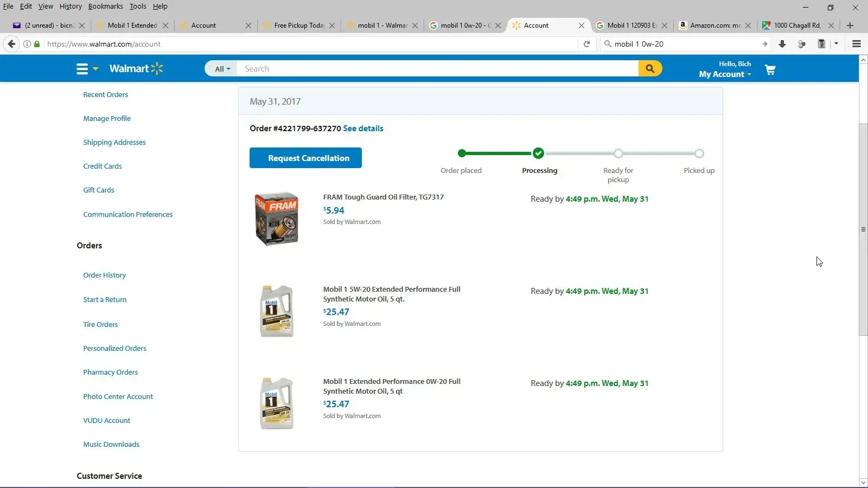Click into the Walmart Search field
Viewport: 868px width, 488px height.
tap(437, 69)
